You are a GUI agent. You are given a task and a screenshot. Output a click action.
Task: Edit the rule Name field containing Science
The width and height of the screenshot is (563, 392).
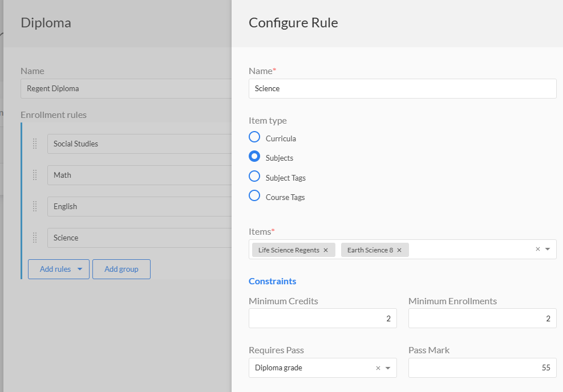click(403, 88)
